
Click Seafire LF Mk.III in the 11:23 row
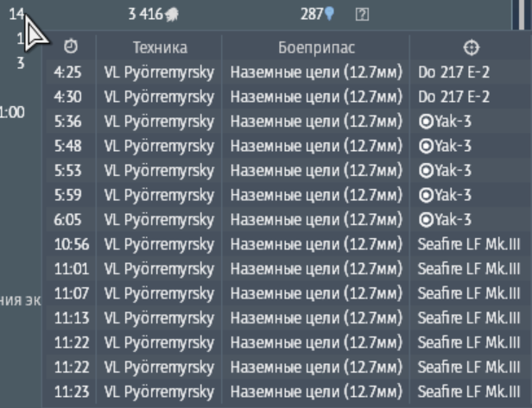tap(469, 392)
